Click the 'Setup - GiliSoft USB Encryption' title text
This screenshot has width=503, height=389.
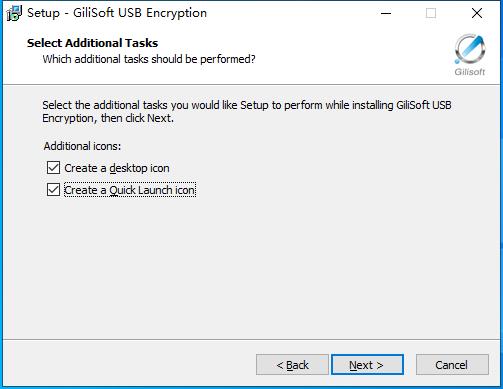click(117, 13)
